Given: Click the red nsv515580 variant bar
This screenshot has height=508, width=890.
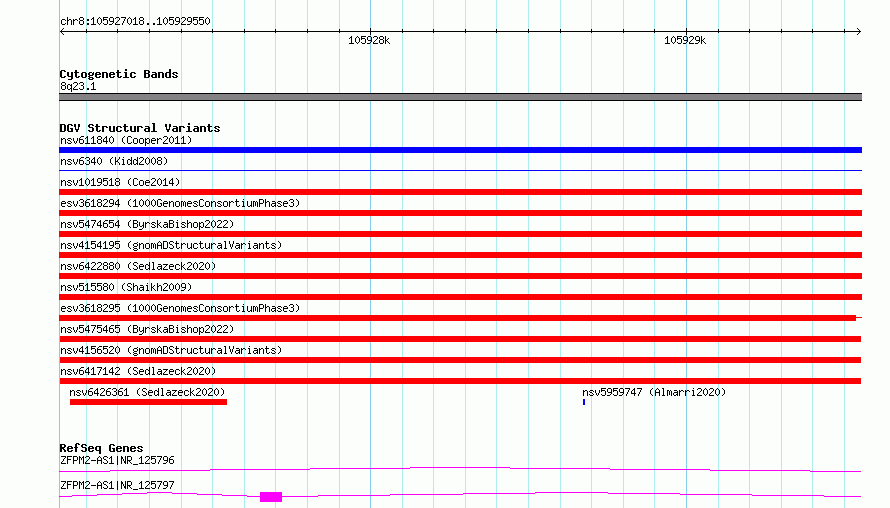Looking at the screenshot, I should pyautogui.click(x=460, y=297).
